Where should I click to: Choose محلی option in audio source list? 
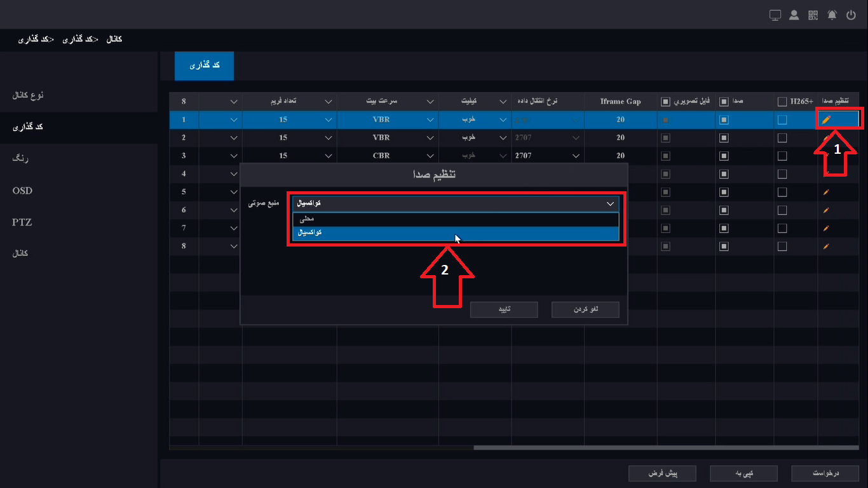[455, 219]
